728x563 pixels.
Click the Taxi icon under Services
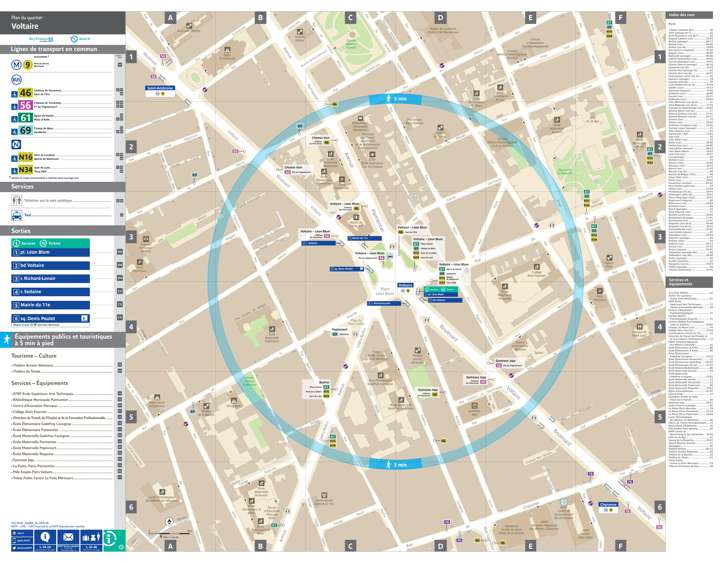[x=17, y=215]
